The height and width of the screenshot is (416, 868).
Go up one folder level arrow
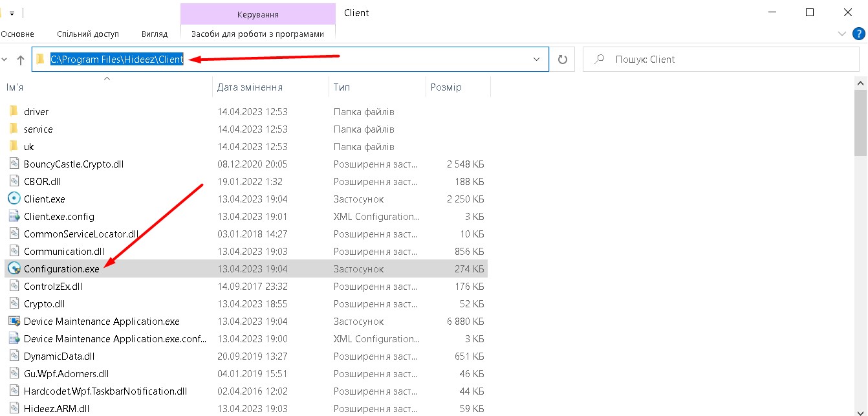pyautogui.click(x=21, y=60)
